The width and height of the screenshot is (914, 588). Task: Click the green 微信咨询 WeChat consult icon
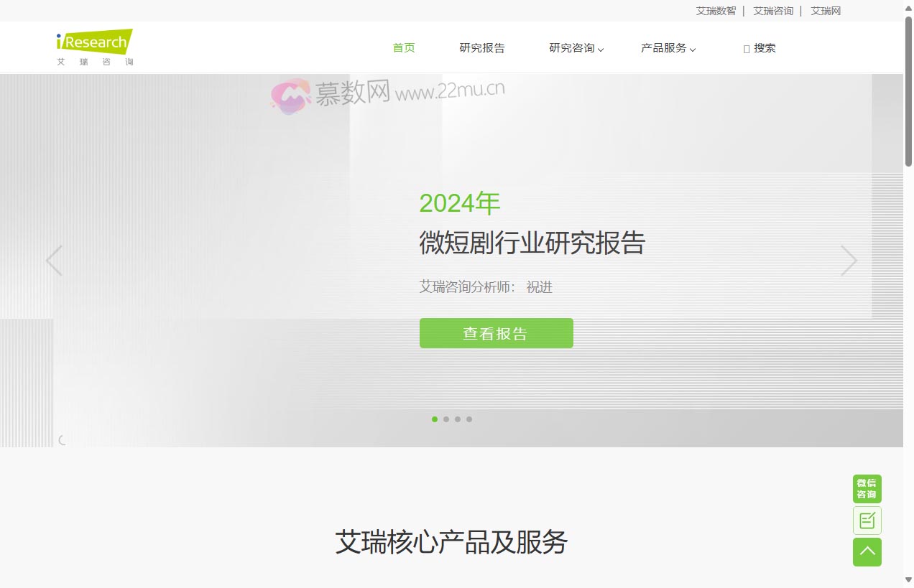(x=867, y=488)
